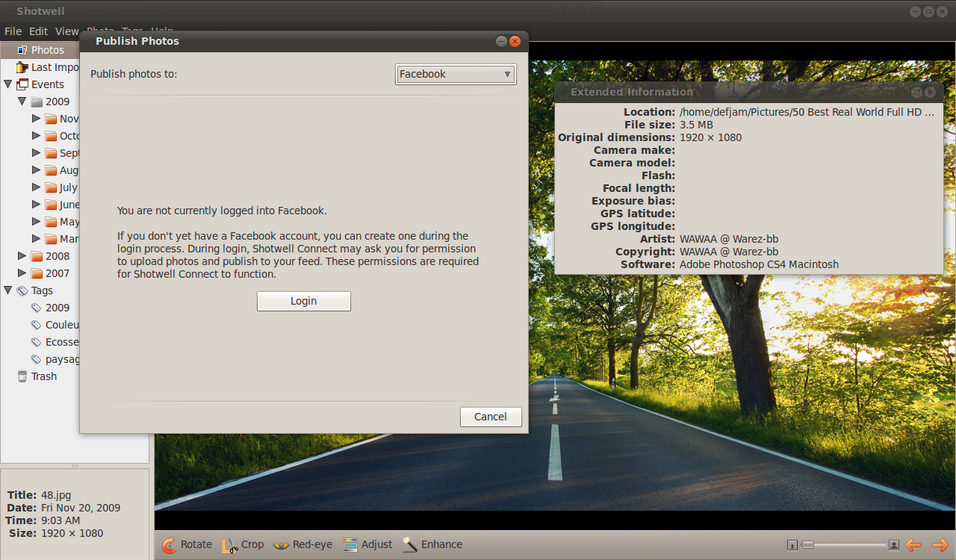Click the Tags label icon
Viewport: 956px width, 560px height.
coord(22,290)
